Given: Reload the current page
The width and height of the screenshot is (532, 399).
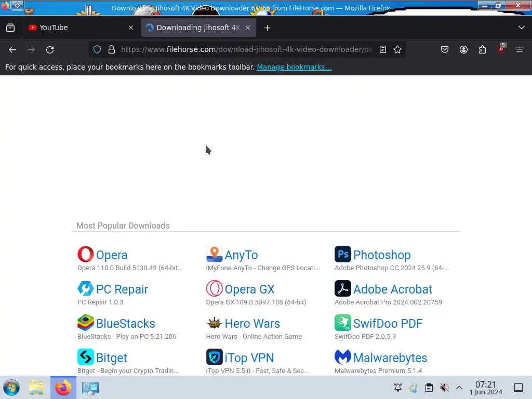Looking at the screenshot, I should click(50, 49).
